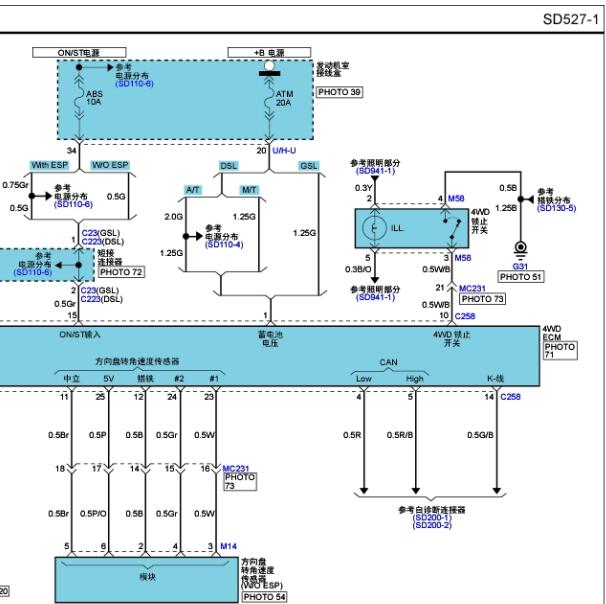Click the 0.75Gr wire label
Viewport: 606px width, 604px height.
(15, 185)
